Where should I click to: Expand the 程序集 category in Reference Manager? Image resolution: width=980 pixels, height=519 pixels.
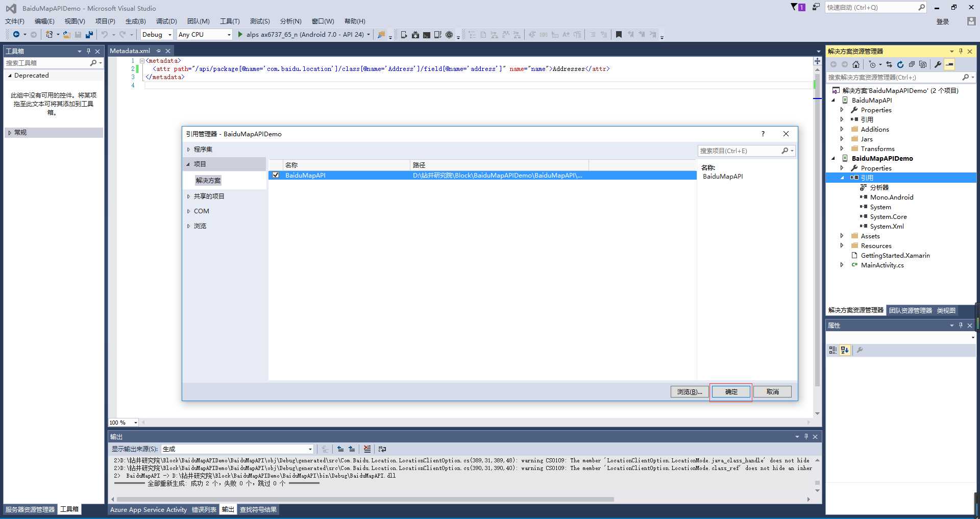pos(188,150)
